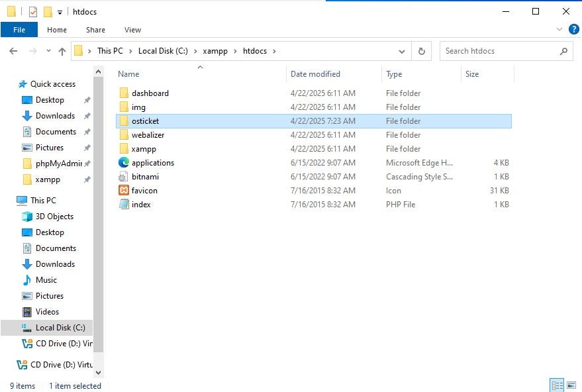Open pinned Desktop under Quick access
This screenshot has width=582, height=392.
[x=50, y=100]
